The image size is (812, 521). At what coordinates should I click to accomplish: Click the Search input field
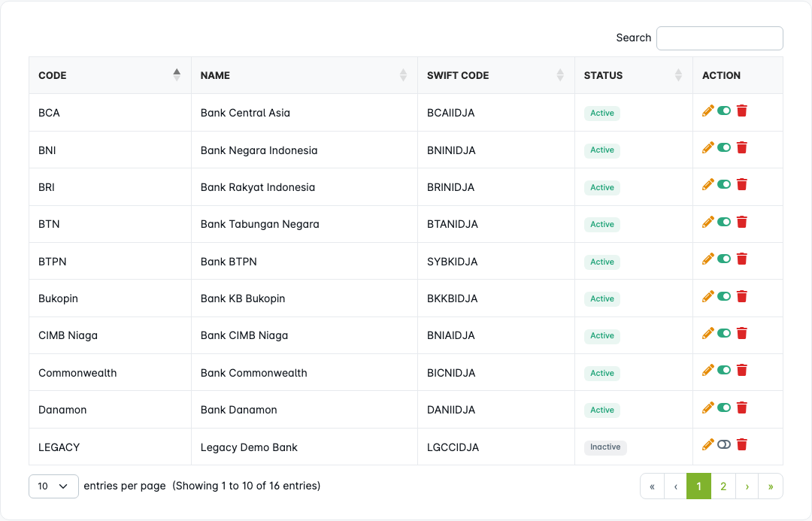(720, 38)
